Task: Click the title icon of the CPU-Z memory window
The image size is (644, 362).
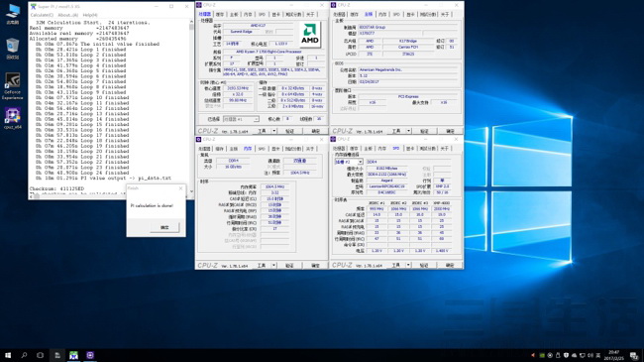Action: click(199, 140)
